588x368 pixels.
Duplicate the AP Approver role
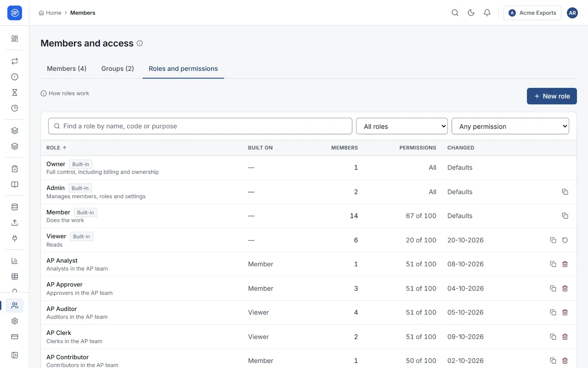(553, 289)
